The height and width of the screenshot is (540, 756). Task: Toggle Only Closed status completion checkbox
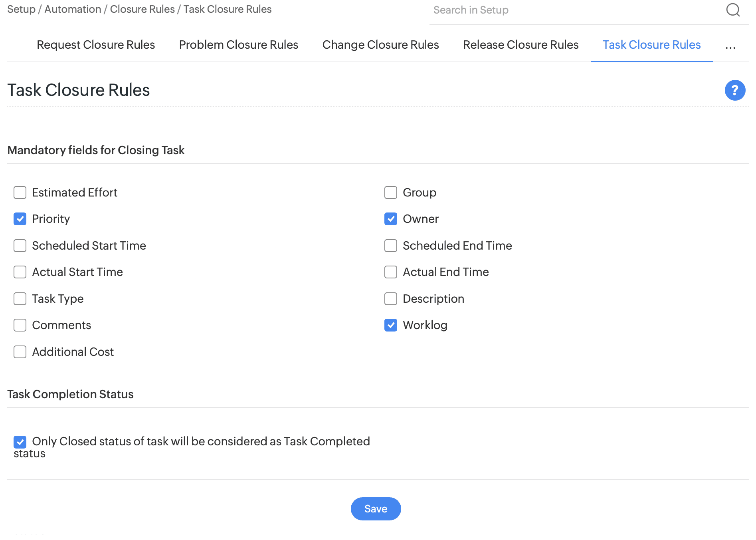coord(20,442)
